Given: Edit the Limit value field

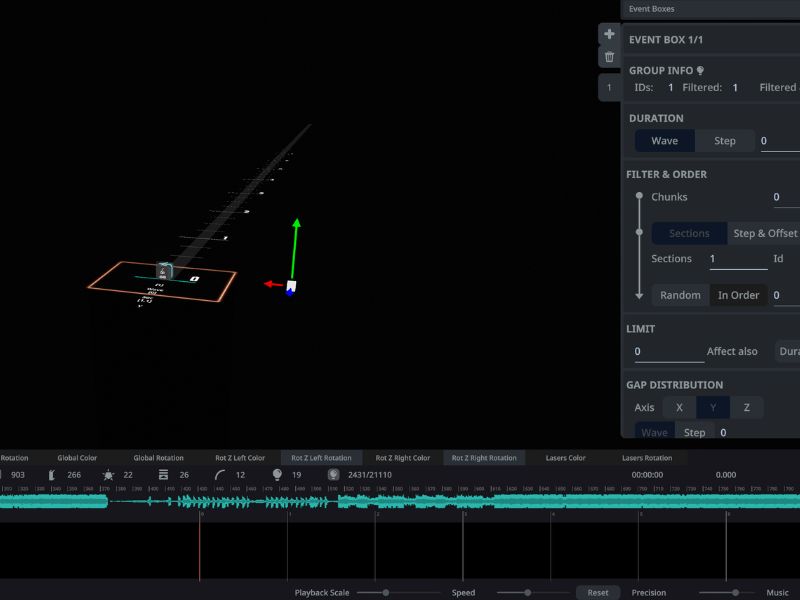Looking at the screenshot, I should (x=669, y=352).
